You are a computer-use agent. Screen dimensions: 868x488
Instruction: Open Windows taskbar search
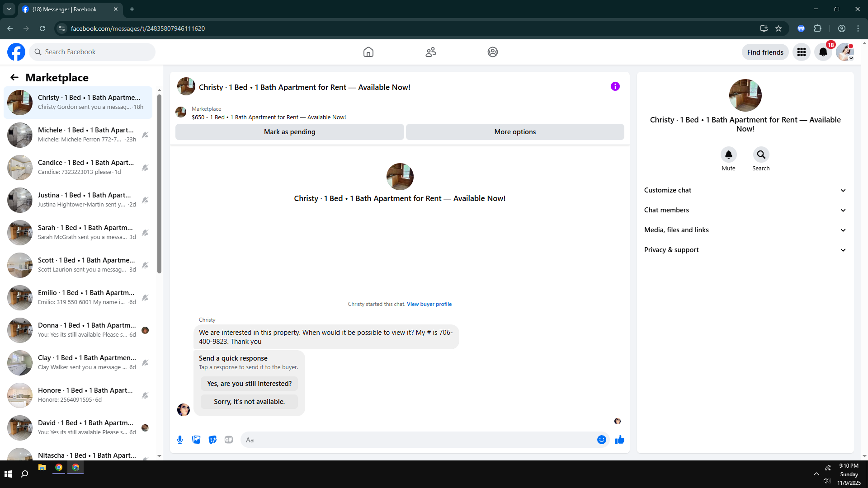pos(25,474)
